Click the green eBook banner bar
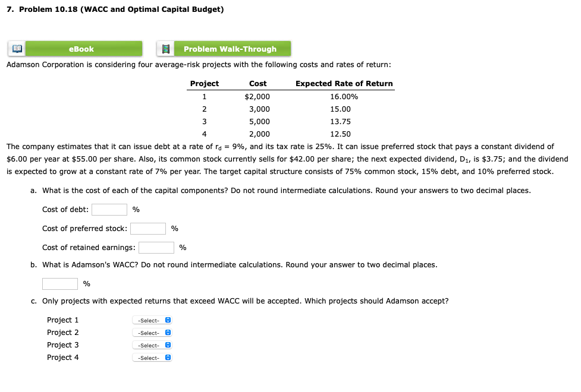The image size is (581, 392). click(81, 48)
